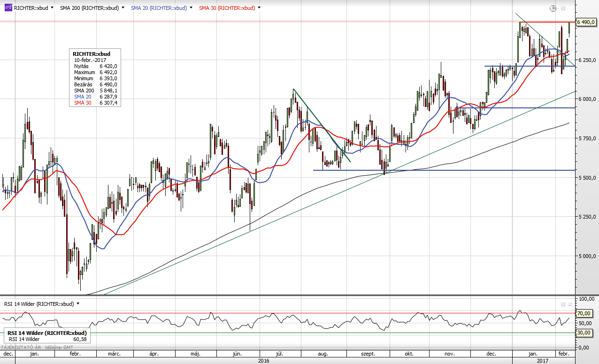
Task: Click the 6 250,0 price axis label
Action: [x=587, y=60]
